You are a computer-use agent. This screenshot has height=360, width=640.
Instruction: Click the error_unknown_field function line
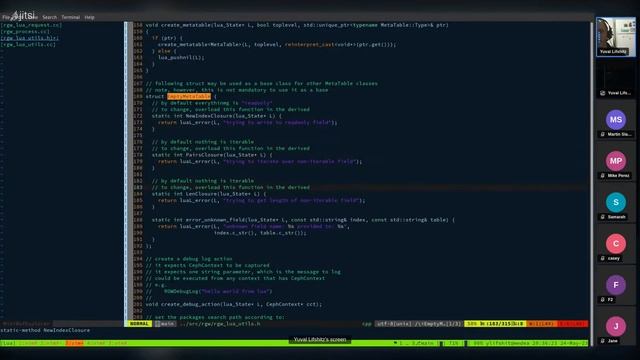tap(303, 220)
